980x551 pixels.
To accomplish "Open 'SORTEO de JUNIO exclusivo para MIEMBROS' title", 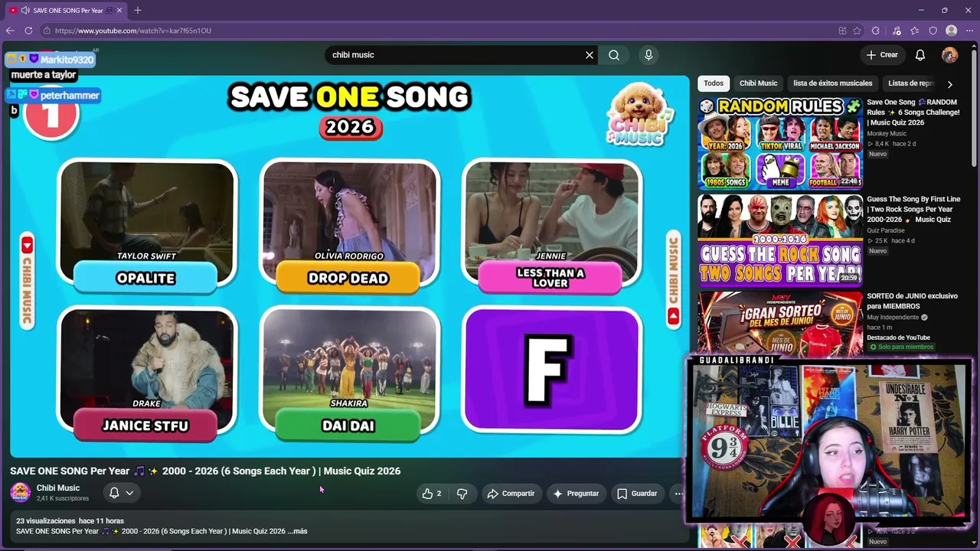I will pyautogui.click(x=912, y=301).
